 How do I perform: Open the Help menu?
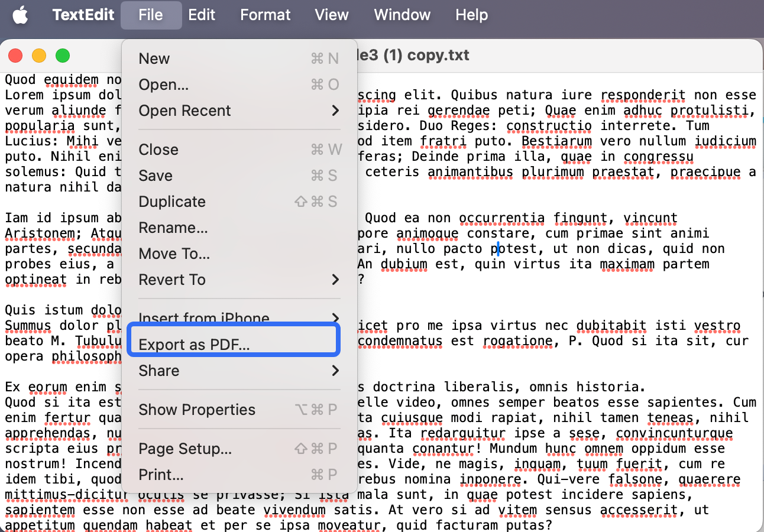(x=471, y=15)
